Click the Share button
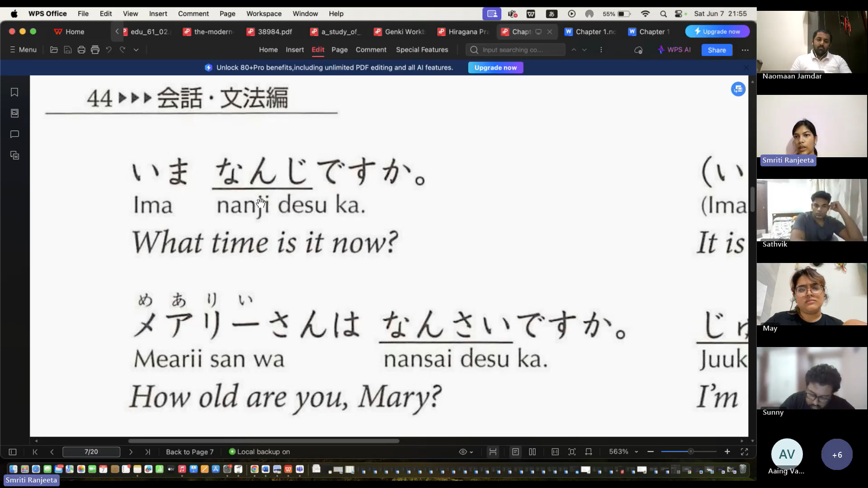Image resolution: width=868 pixels, height=488 pixels. [x=717, y=50]
